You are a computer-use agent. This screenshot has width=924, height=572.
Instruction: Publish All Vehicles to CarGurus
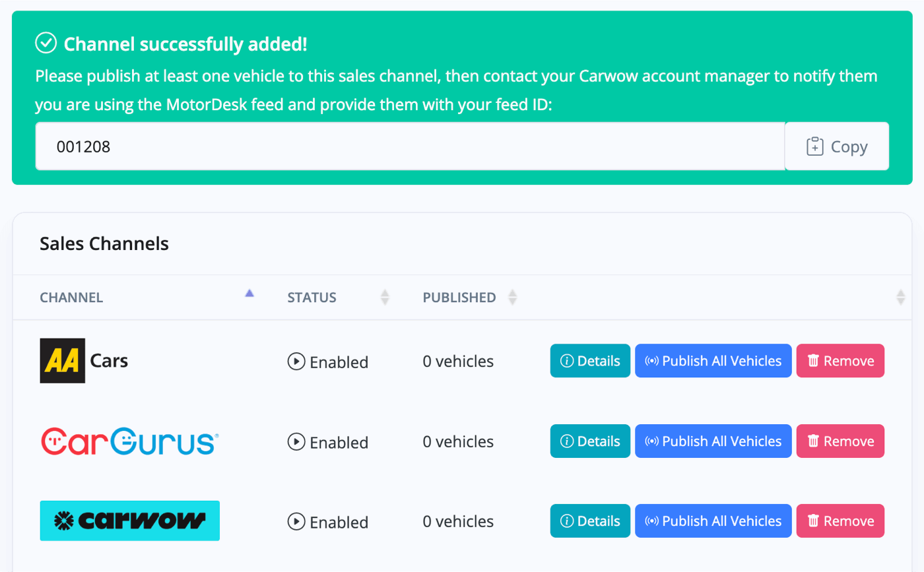[x=713, y=441]
